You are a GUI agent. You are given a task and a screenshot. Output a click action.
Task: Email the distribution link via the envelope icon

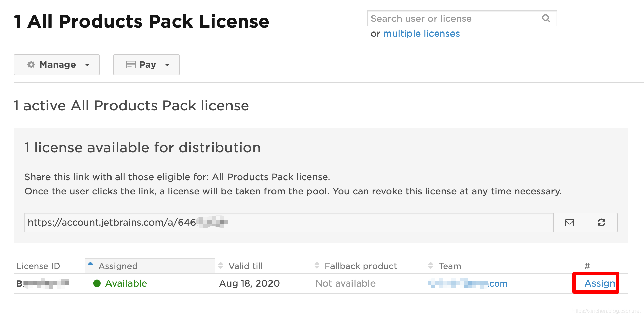click(569, 223)
